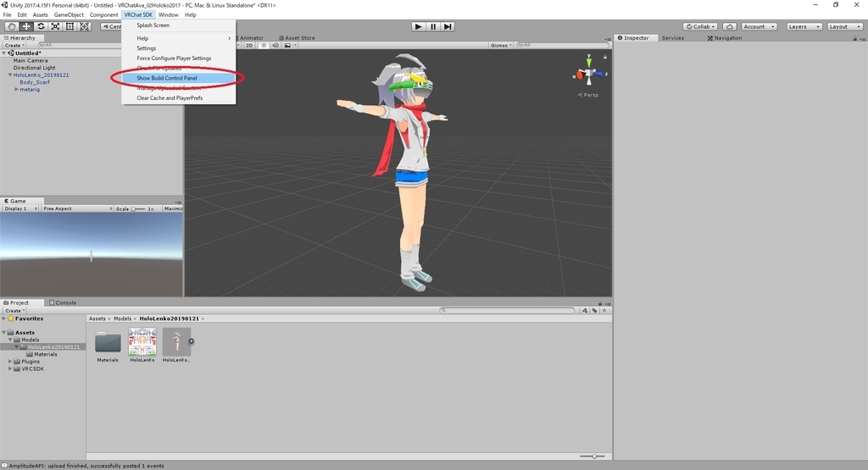Image resolution: width=868 pixels, height=470 pixels.
Task: Open the Window menu
Action: pyautogui.click(x=169, y=15)
